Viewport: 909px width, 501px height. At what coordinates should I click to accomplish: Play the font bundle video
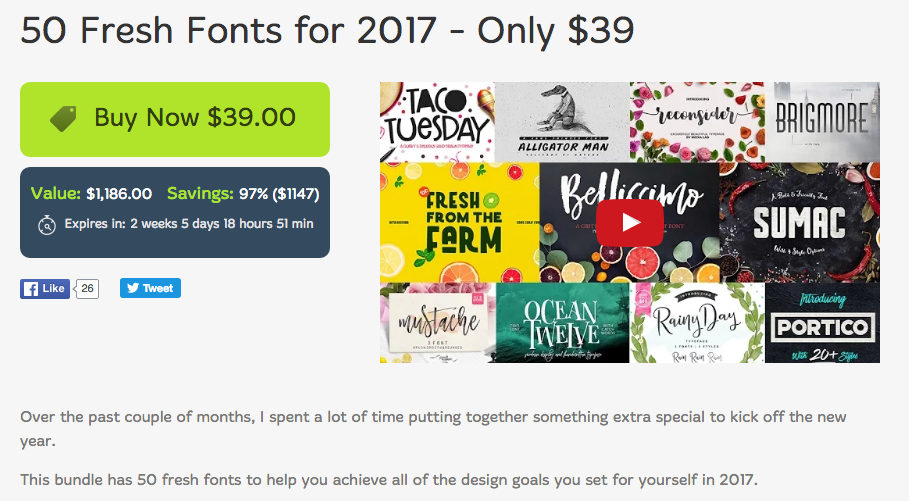pyautogui.click(x=629, y=222)
